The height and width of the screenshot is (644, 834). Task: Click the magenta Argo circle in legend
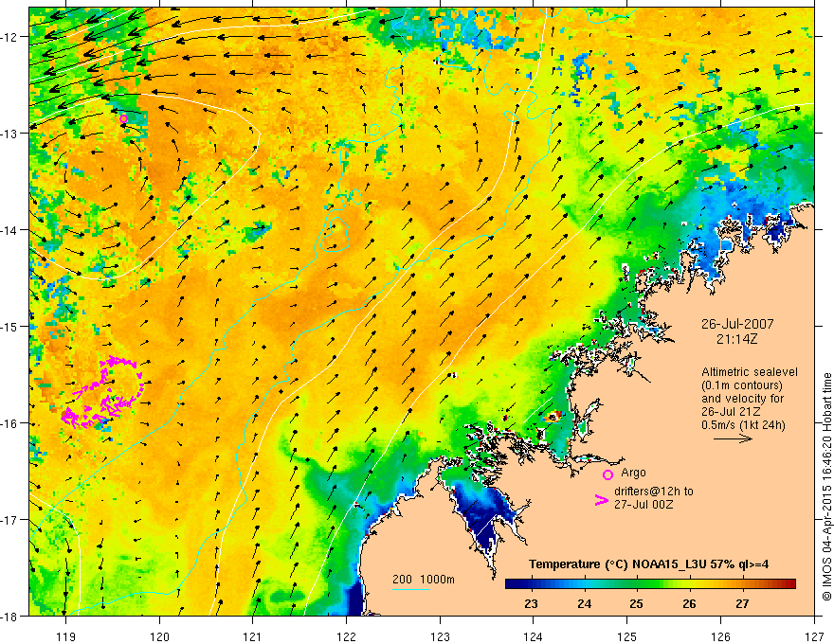[607, 474]
